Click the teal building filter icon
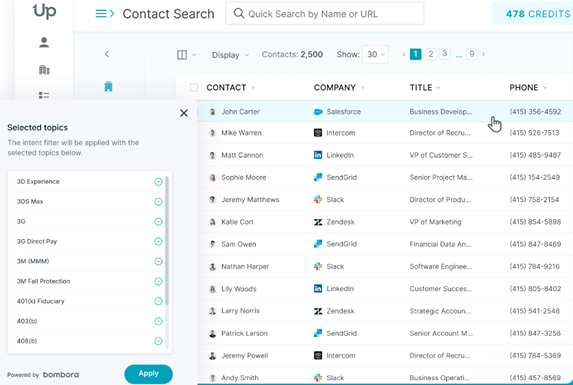 [x=108, y=87]
